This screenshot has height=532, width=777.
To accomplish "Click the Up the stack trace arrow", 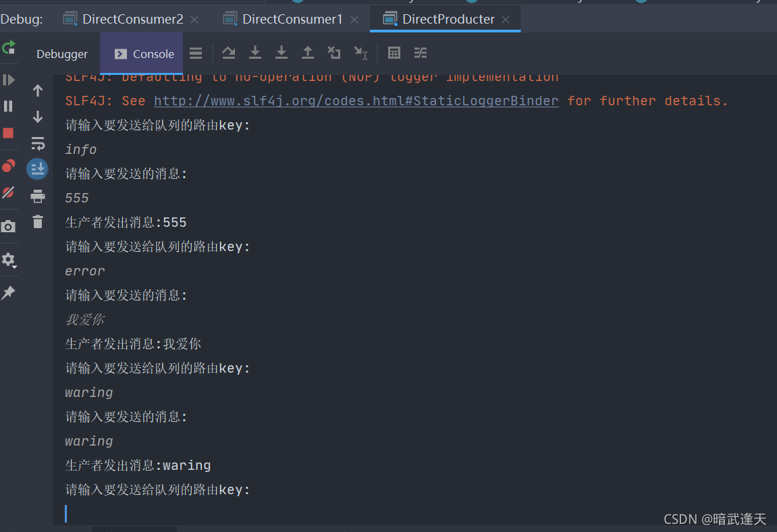I will (38, 90).
